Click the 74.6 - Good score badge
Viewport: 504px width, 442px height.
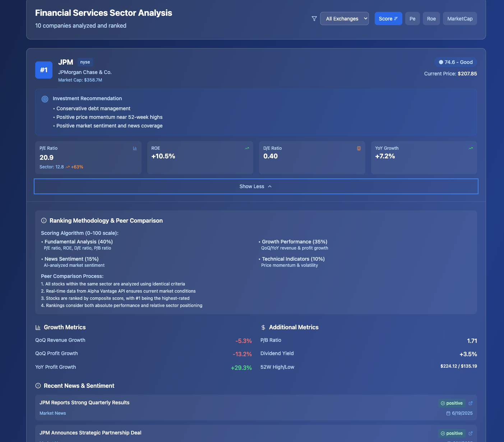tap(456, 62)
